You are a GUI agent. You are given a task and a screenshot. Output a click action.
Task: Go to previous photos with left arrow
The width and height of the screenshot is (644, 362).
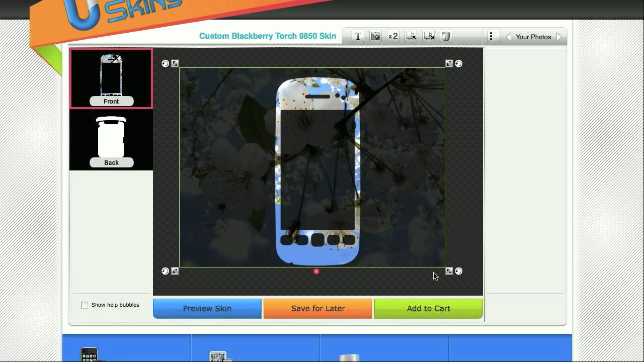coord(508,37)
